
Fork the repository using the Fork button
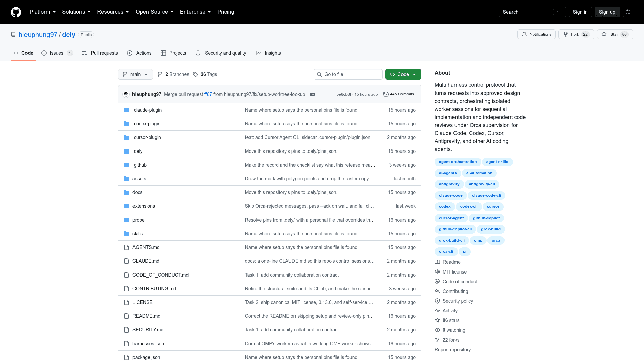point(576,34)
